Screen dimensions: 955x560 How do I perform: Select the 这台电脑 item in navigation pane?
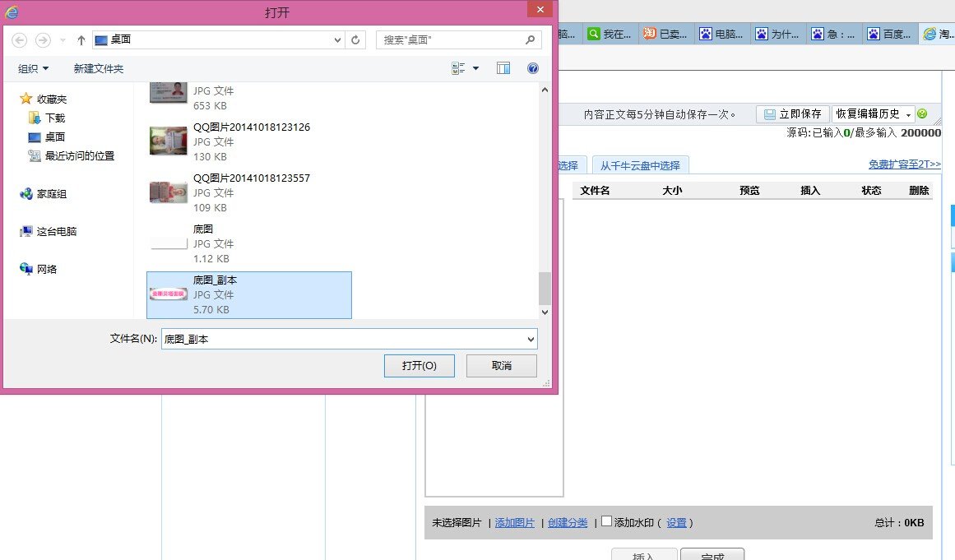[56, 232]
